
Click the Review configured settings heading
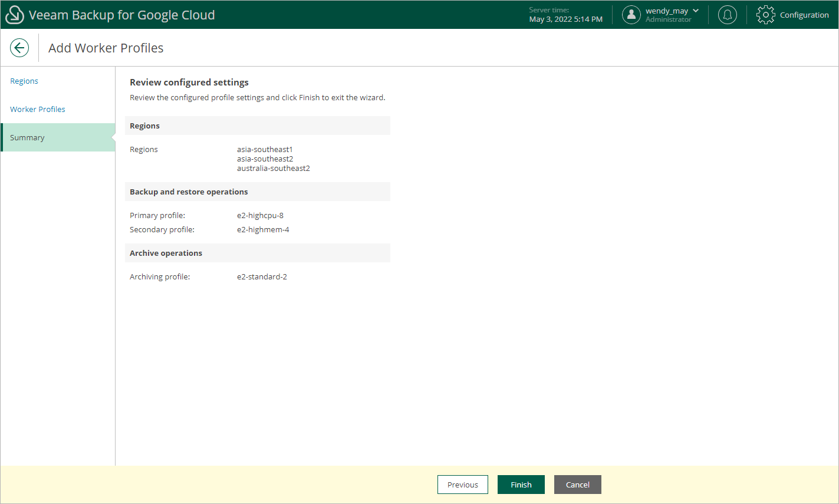[x=189, y=82]
